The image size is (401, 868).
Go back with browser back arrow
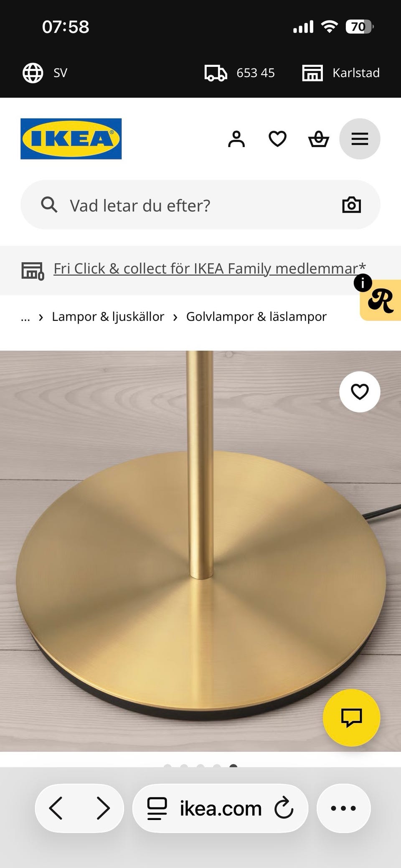pos(56,808)
